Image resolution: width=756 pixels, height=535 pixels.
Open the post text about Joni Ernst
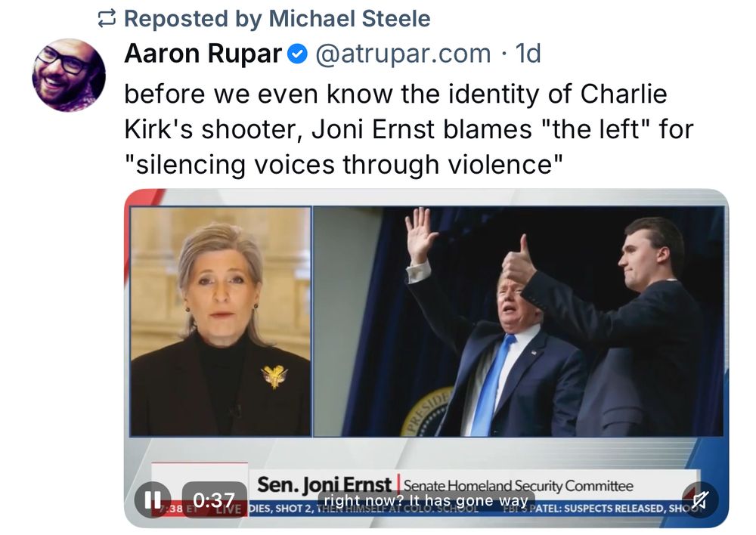(x=408, y=129)
